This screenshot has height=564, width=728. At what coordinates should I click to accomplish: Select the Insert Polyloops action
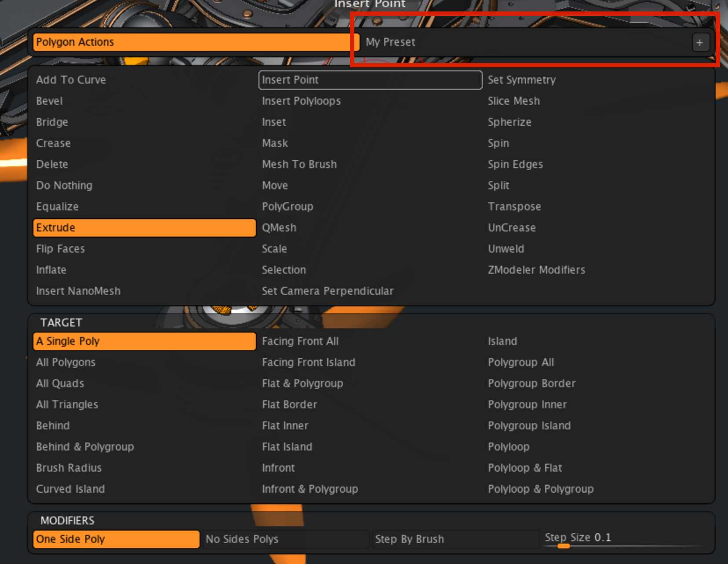pos(301,101)
